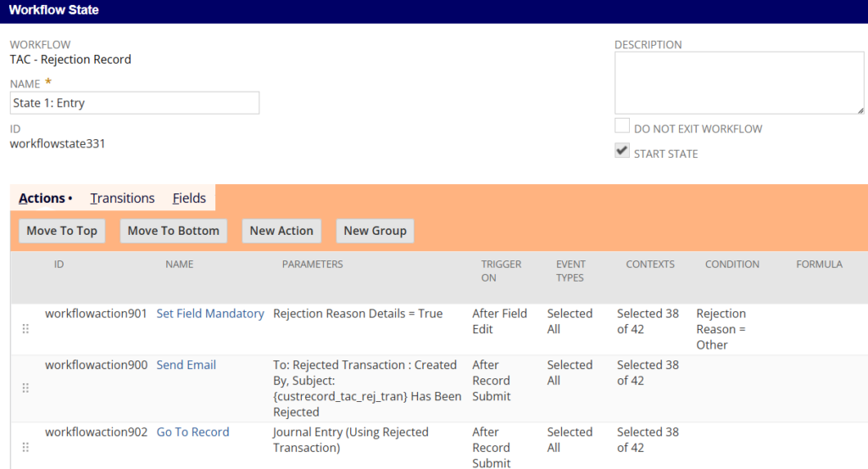Click the Parameters column header
The image size is (868, 469).
(312, 264)
